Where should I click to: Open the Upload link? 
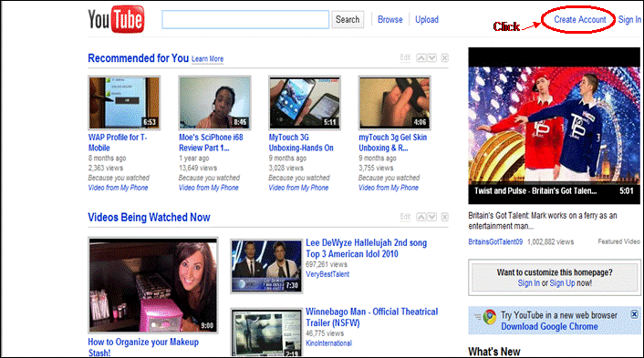click(x=426, y=19)
